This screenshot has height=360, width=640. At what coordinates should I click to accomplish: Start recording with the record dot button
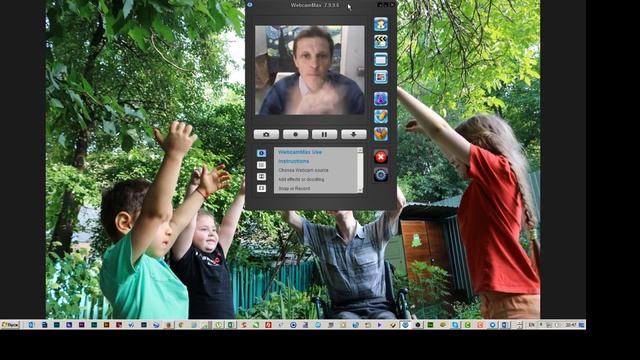pos(296,134)
